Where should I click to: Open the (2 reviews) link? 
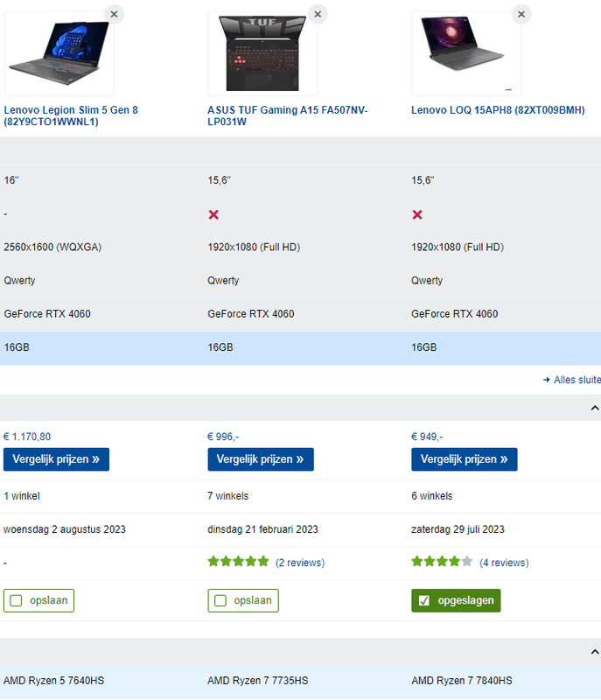[x=300, y=563]
